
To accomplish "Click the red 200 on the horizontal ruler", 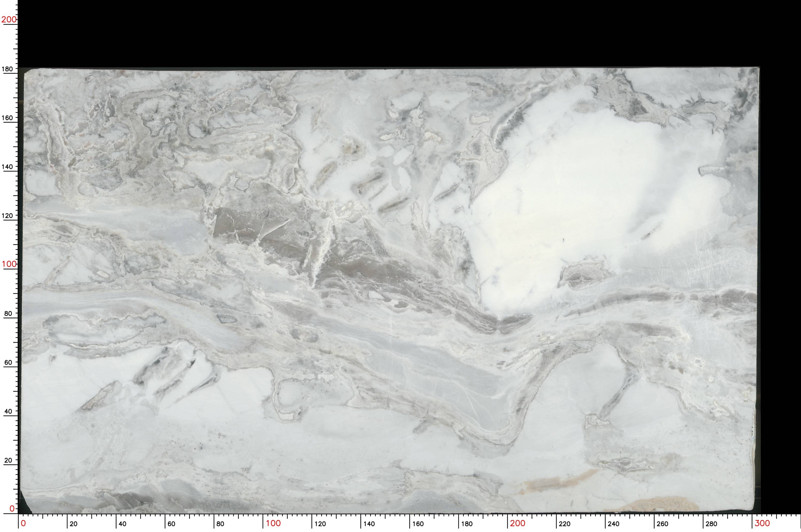I will point(518,523).
